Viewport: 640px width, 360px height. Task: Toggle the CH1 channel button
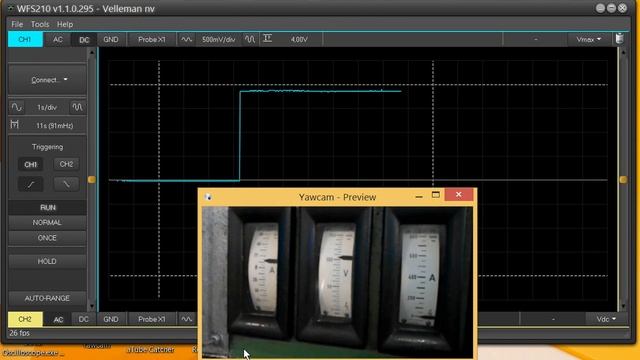coord(25,40)
